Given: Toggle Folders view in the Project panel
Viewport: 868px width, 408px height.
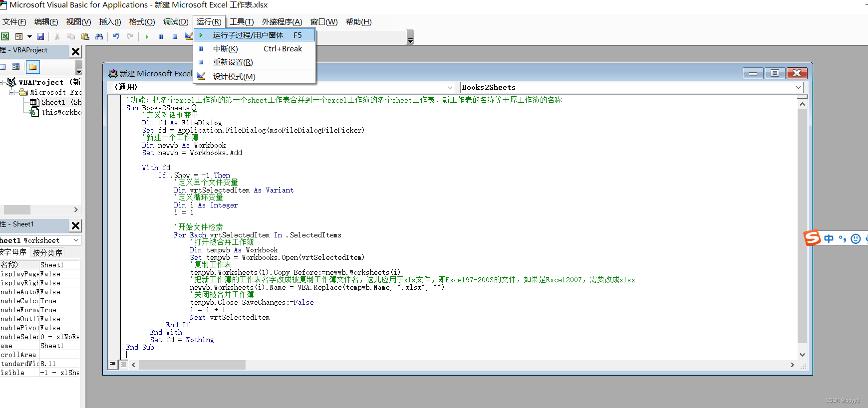Looking at the screenshot, I should [x=32, y=67].
